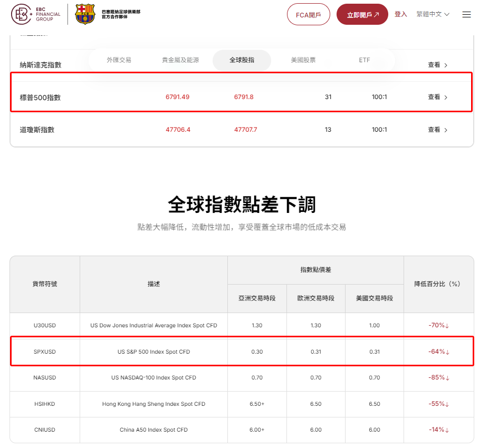This screenshot has height=448, width=479.
Task: Click the FCA開戶 button
Action: [308, 14]
